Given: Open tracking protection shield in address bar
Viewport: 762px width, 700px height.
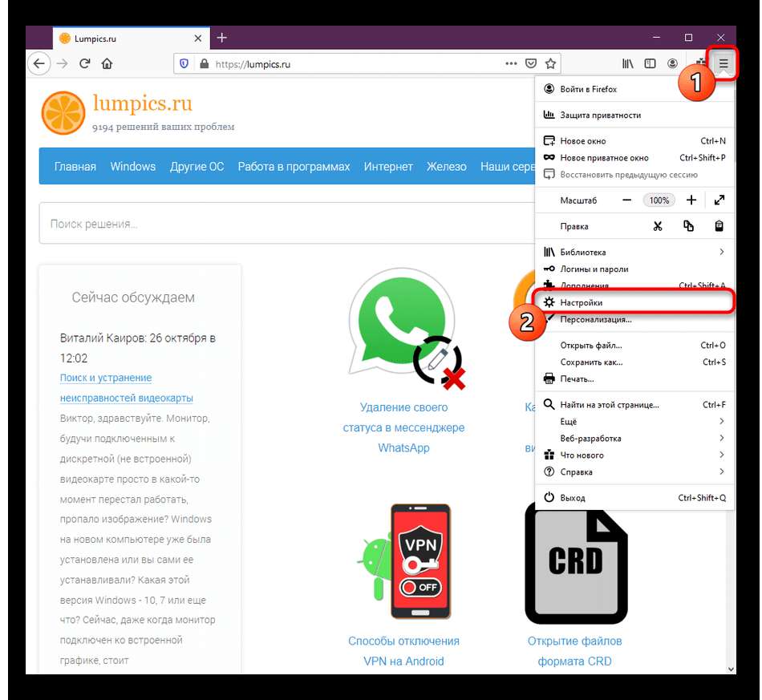Looking at the screenshot, I should [x=184, y=63].
